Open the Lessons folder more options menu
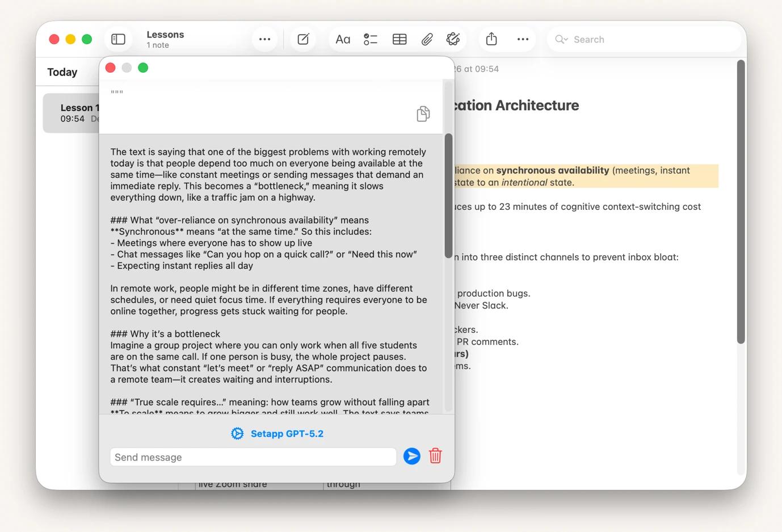This screenshot has height=532, width=782. point(264,39)
